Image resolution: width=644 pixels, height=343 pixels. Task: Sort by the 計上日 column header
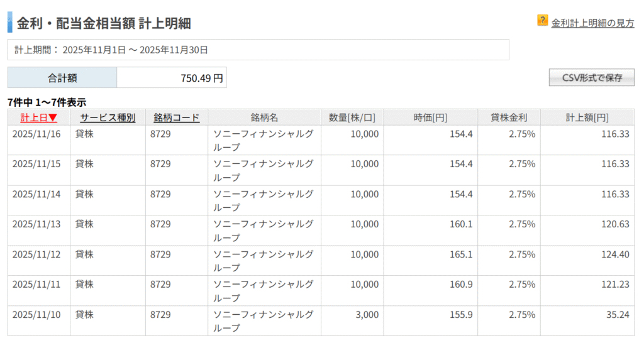pyautogui.click(x=39, y=117)
